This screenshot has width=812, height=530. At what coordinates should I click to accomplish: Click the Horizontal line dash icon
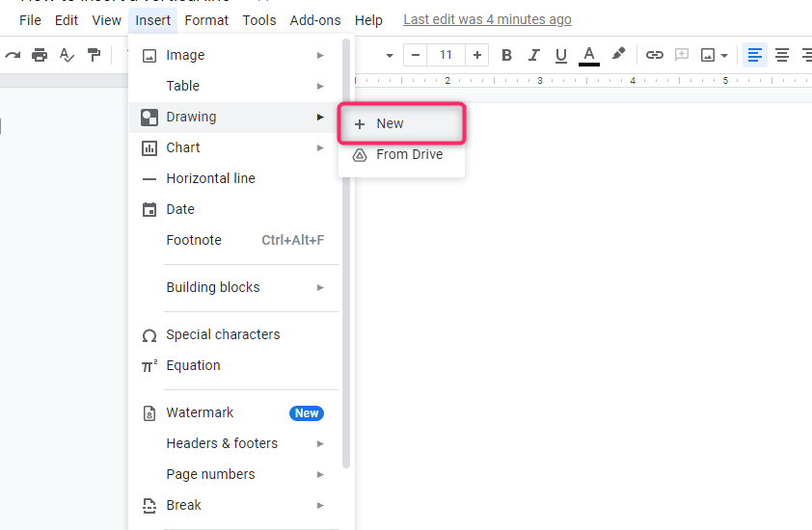[149, 179]
